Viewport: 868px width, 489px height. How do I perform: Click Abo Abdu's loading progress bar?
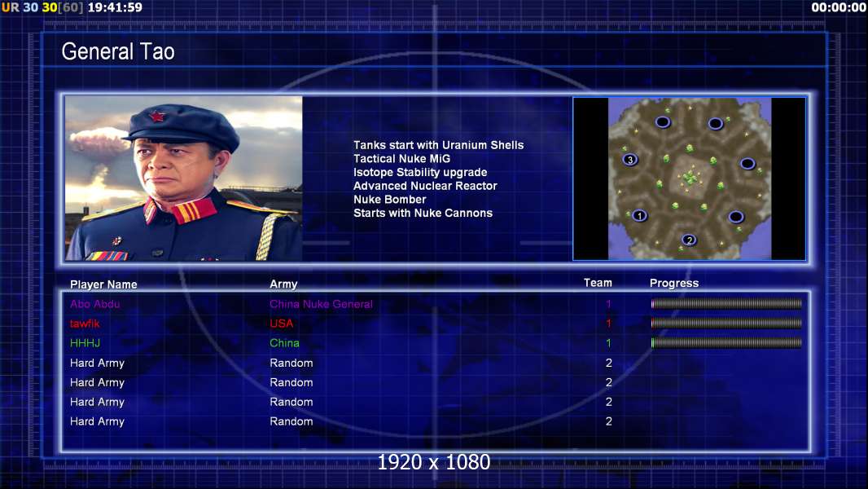[x=726, y=303]
